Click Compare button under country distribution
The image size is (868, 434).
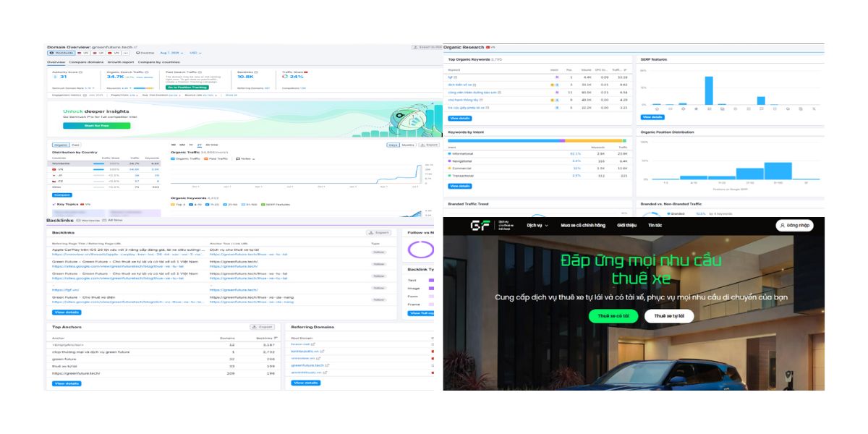pos(62,195)
